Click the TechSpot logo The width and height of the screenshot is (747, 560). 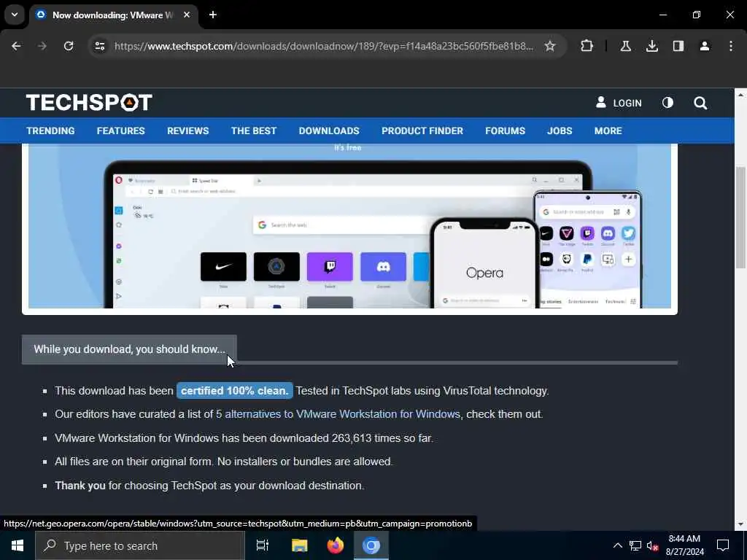(x=89, y=102)
